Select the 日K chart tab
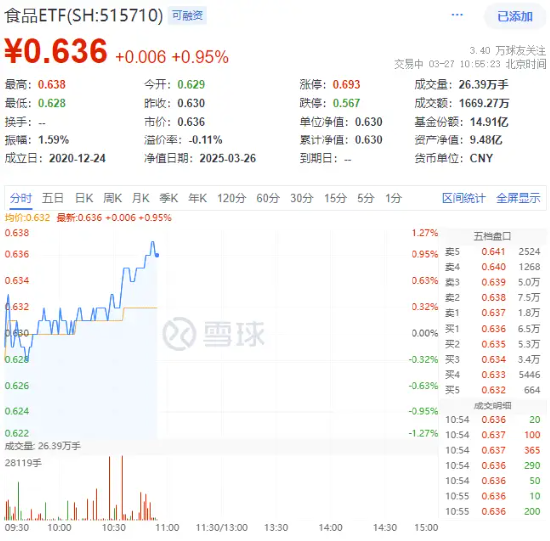The width and height of the screenshot is (550, 541). pyautogui.click(x=84, y=198)
